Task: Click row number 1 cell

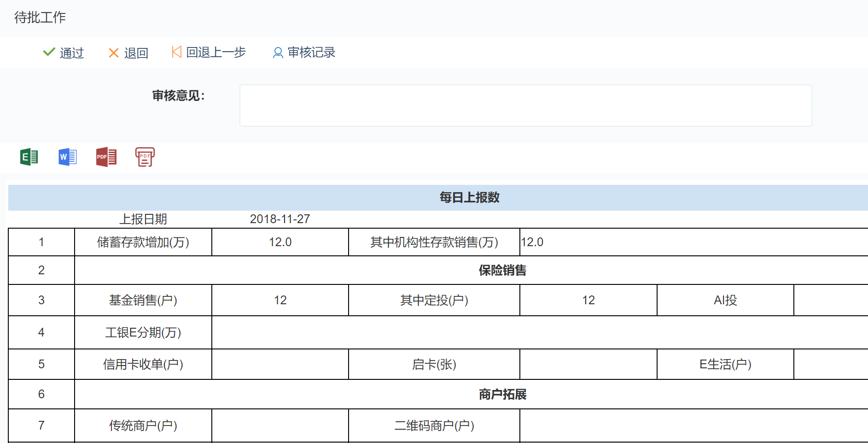Action: (x=41, y=242)
